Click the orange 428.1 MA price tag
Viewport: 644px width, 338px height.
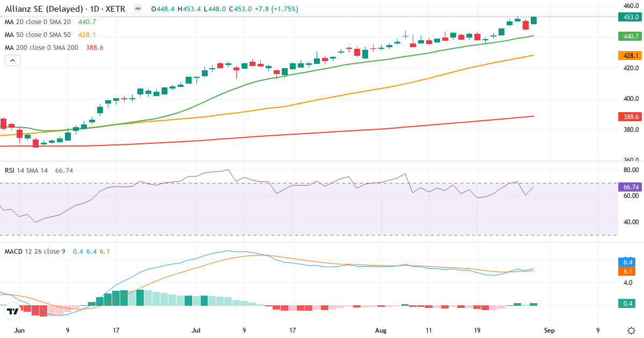tap(631, 55)
